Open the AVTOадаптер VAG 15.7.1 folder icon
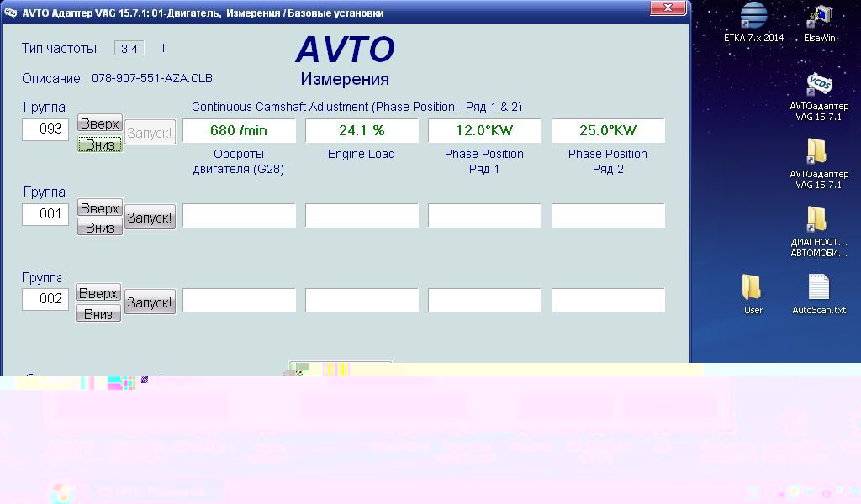The image size is (861, 504). coord(816,152)
